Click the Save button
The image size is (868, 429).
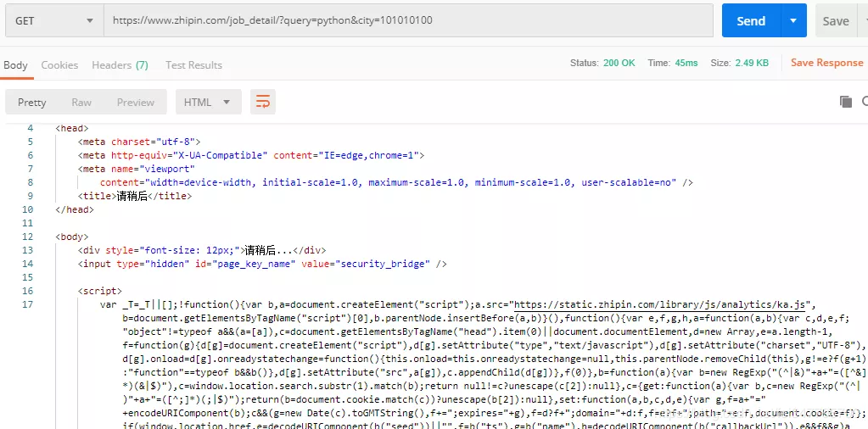[836, 21]
